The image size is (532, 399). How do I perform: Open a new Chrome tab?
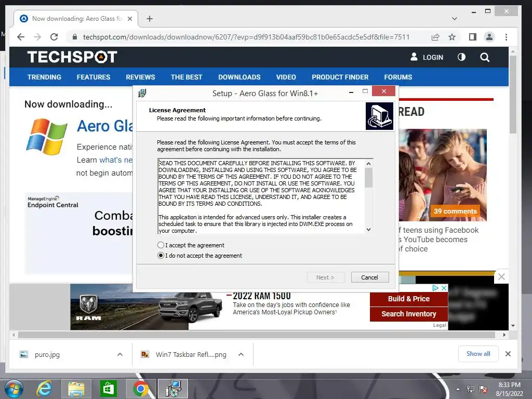point(150,19)
